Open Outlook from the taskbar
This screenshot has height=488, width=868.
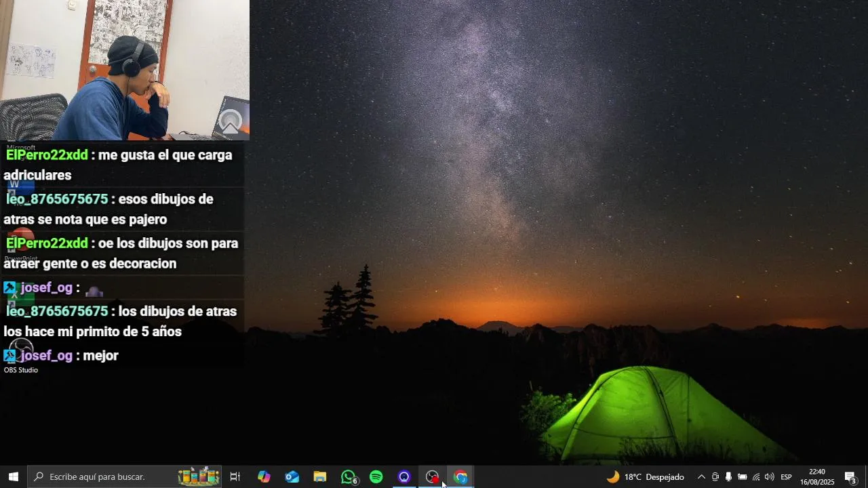292,476
